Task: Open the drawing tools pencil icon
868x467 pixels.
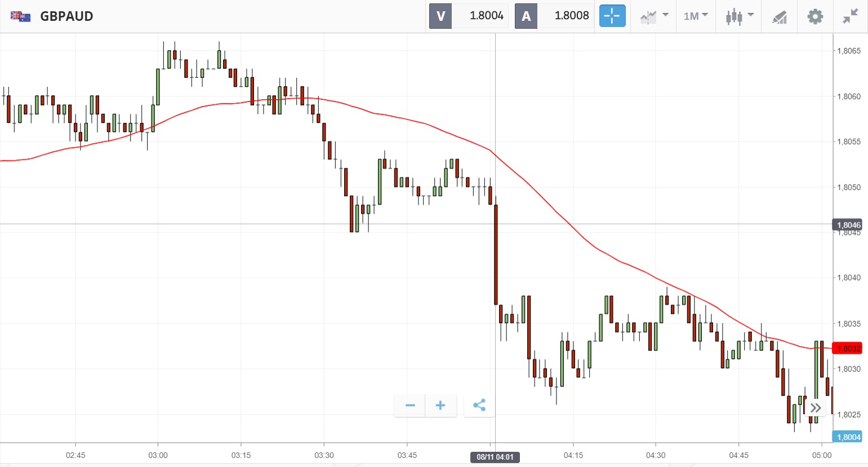Action: pos(780,17)
